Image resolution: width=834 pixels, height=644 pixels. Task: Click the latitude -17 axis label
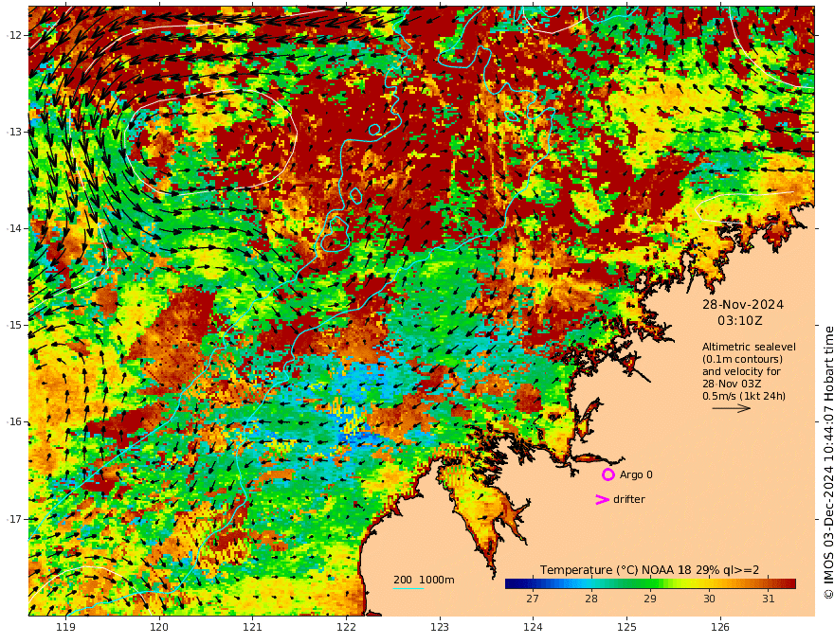(x=13, y=519)
